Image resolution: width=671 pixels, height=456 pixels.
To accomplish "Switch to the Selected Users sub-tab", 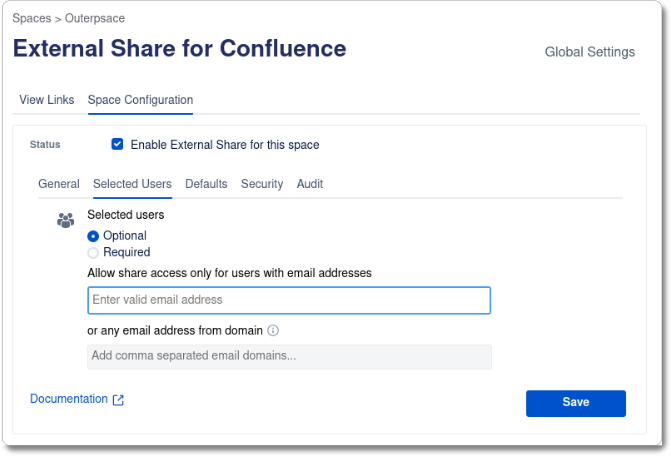I will 132,184.
